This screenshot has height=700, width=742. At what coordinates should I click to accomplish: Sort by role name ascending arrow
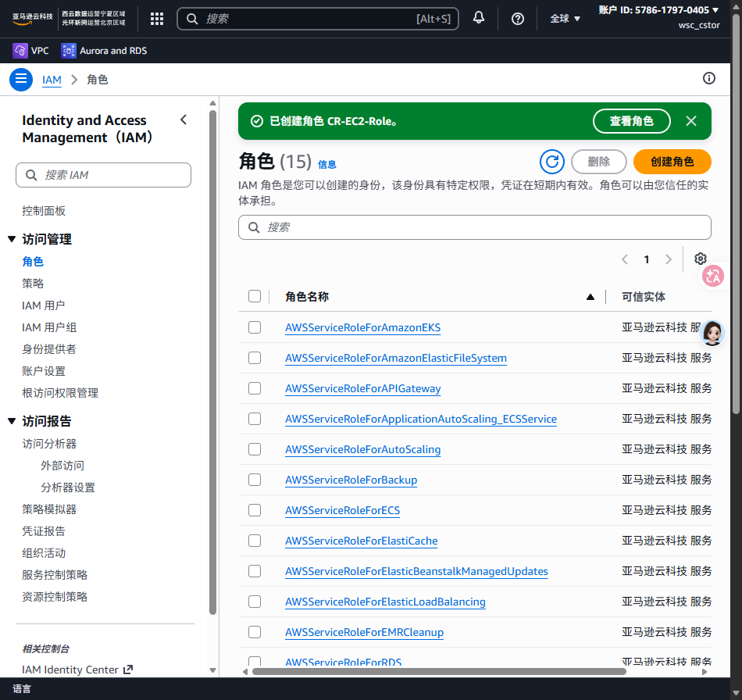click(590, 297)
